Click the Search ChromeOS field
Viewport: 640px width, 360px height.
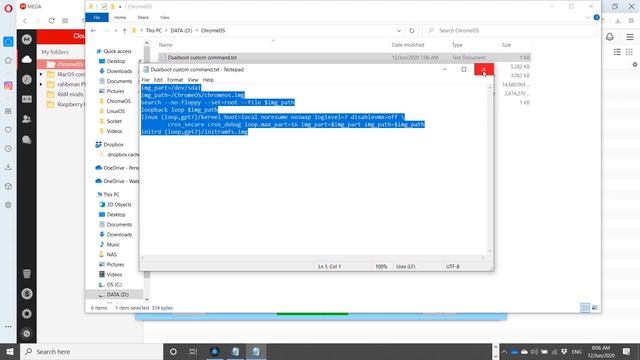click(x=508, y=31)
